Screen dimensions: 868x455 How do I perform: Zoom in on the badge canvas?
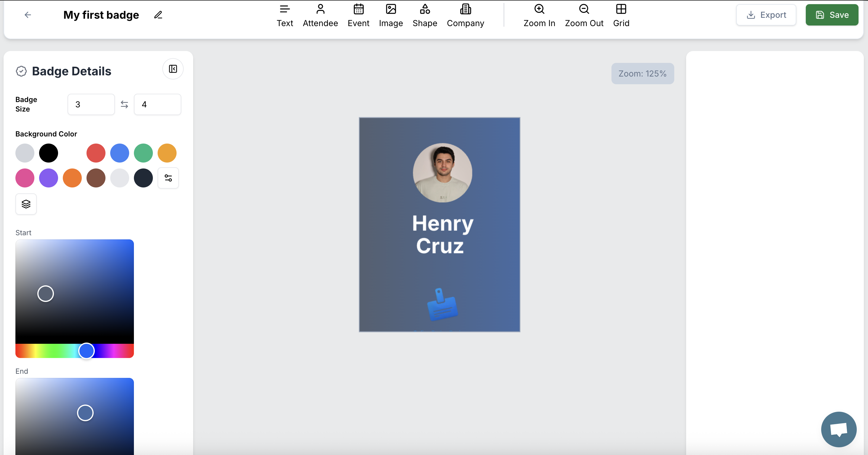pyautogui.click(x=539, y=15)
